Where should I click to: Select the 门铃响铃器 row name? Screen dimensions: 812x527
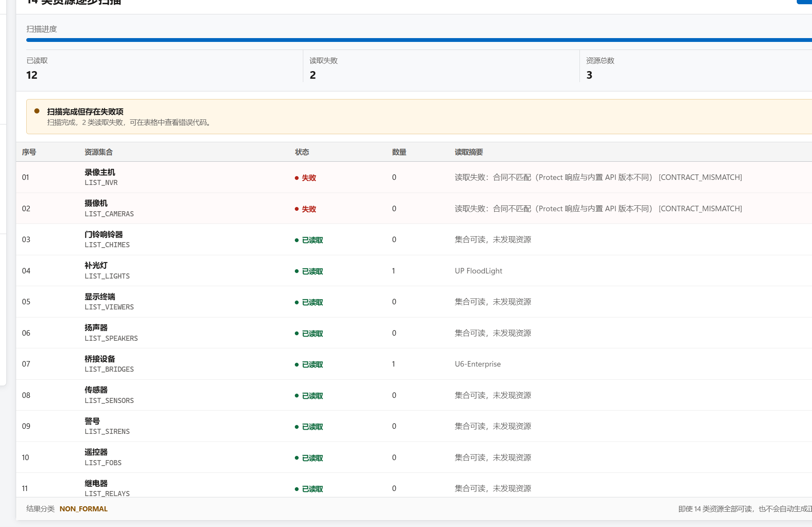[x=104, y=235]
